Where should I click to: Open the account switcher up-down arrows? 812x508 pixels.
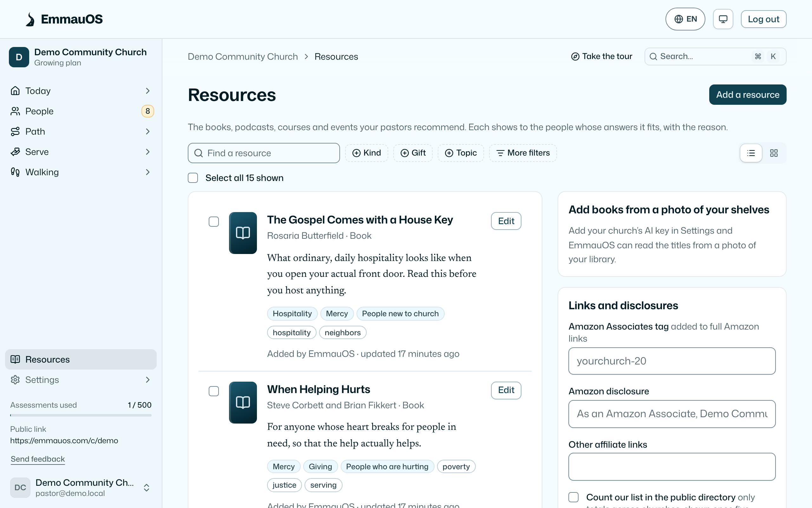(146, 488)
